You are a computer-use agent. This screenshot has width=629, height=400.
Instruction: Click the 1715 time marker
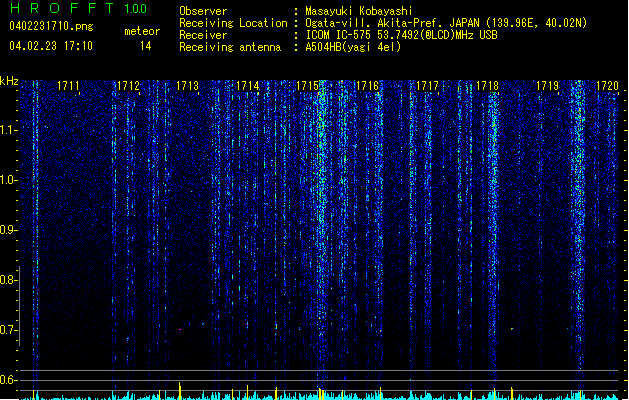coord(308,86)
